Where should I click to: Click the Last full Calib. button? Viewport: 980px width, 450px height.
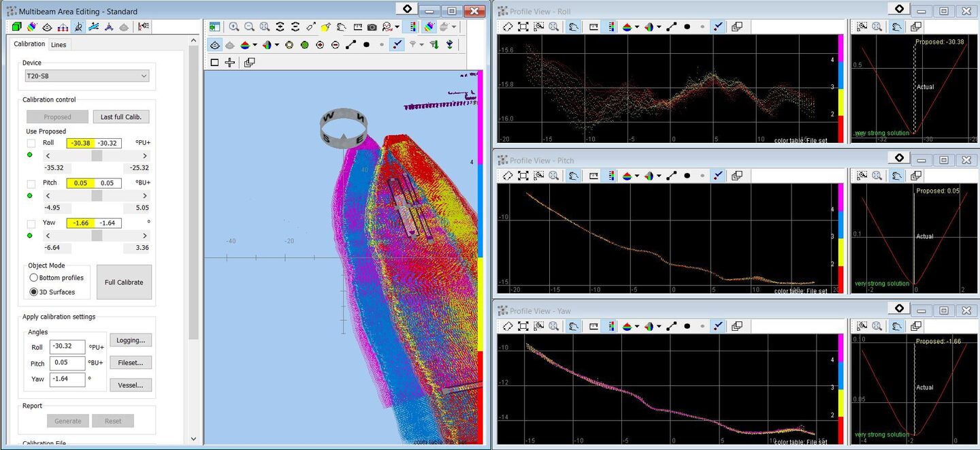click(120, 117)
